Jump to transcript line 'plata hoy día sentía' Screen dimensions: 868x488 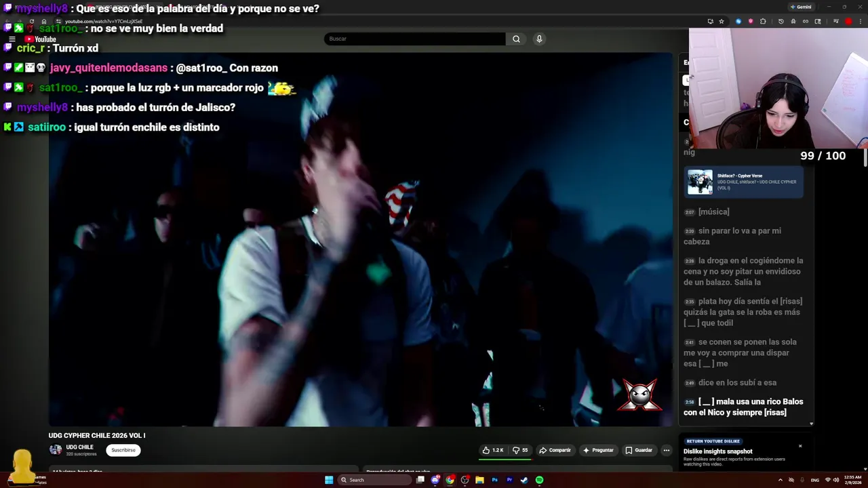[x=743, y=312]
